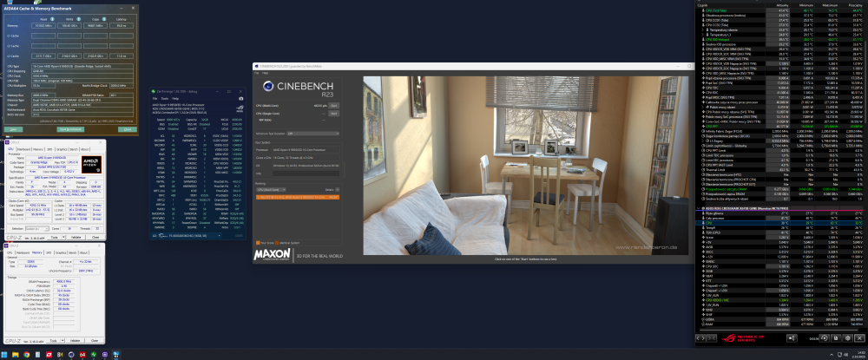
Task: Click taskbar clock and date
Action: 858,355
